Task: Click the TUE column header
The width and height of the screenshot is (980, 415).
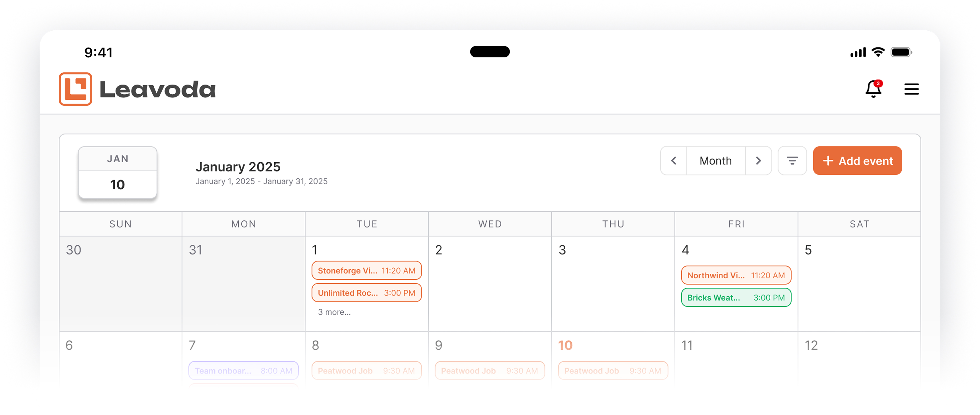Action: [367, 224]
